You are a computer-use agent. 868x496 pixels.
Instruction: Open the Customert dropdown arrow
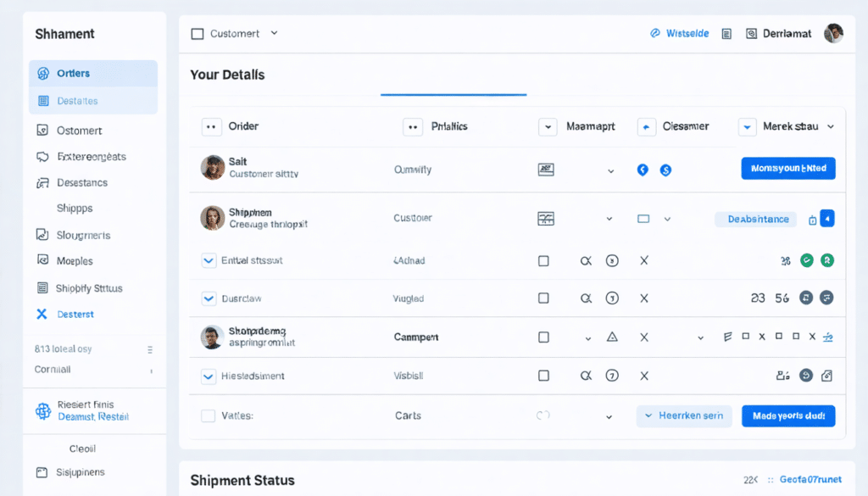[x=274, y=33]
